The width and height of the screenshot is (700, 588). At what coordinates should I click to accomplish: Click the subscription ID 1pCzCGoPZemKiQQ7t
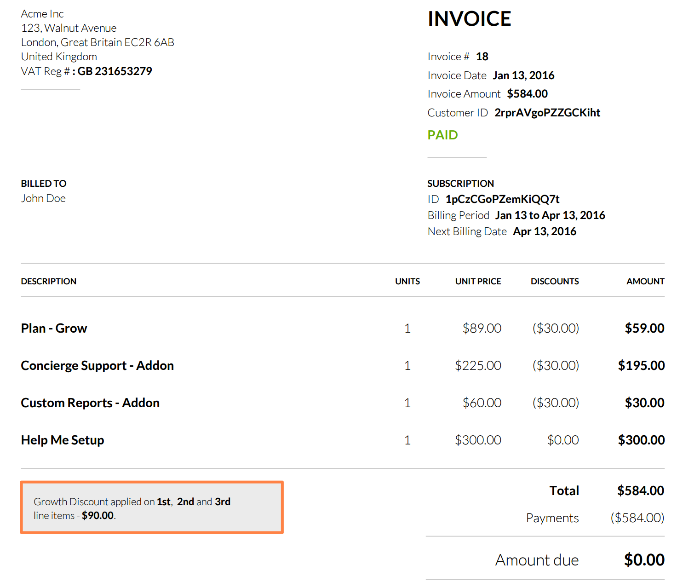coord(502,199)
